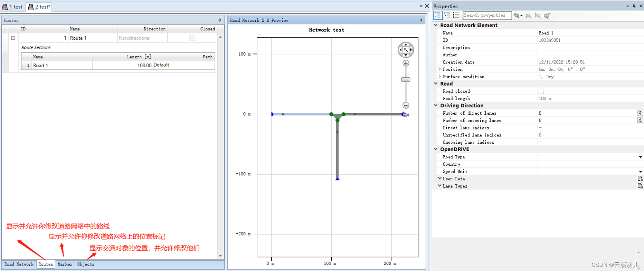Select the Route 1 name cell

point(93,38)
